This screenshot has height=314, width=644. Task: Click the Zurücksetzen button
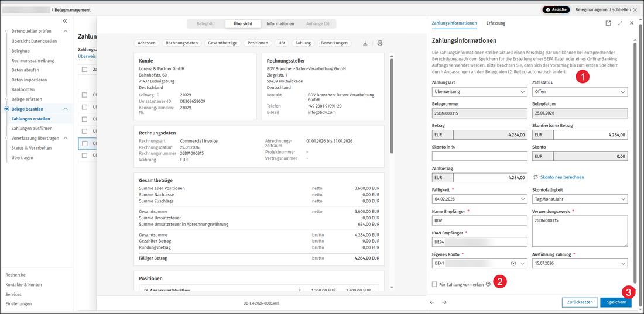580,302
